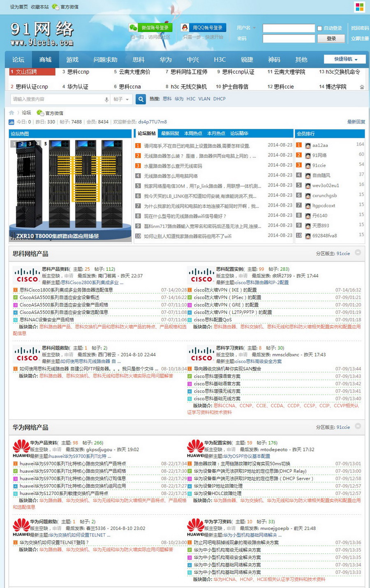Switch to the 本周热点 tab
The height and width of the screenshot is (588, 370).
[193, 133]
